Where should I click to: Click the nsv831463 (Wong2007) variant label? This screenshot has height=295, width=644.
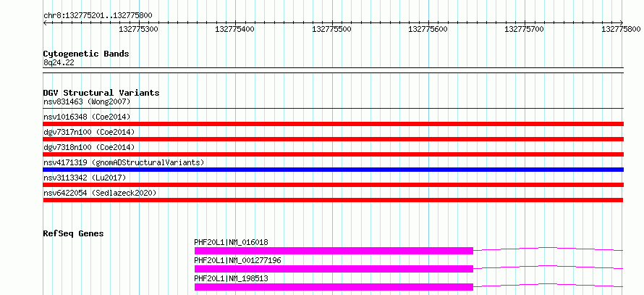tap(87, 101)
